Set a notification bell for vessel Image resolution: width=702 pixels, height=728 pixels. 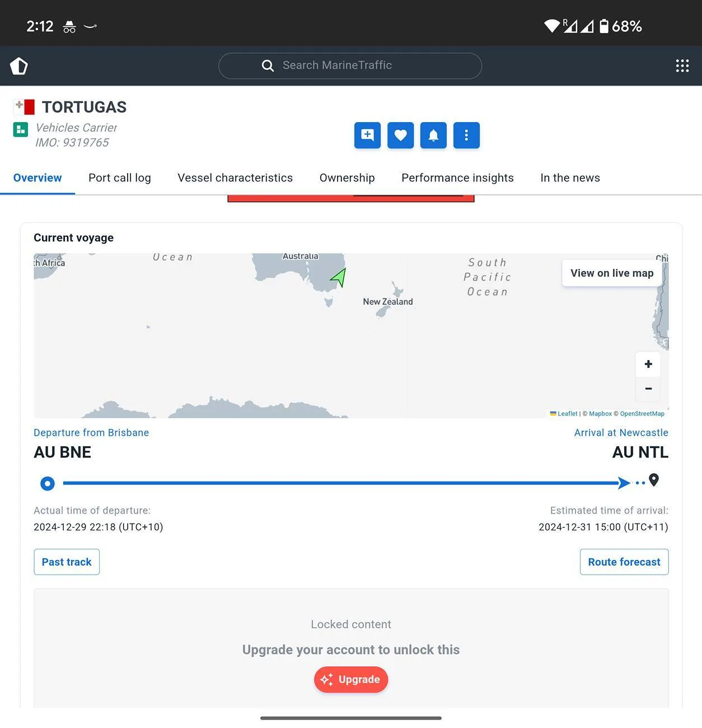433,135
